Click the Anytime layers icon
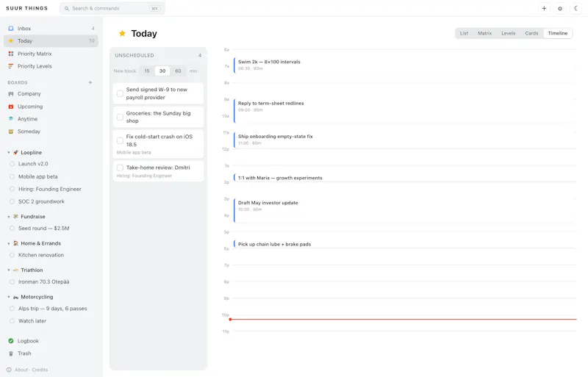 pyautogui.click(x=11, y=119)
